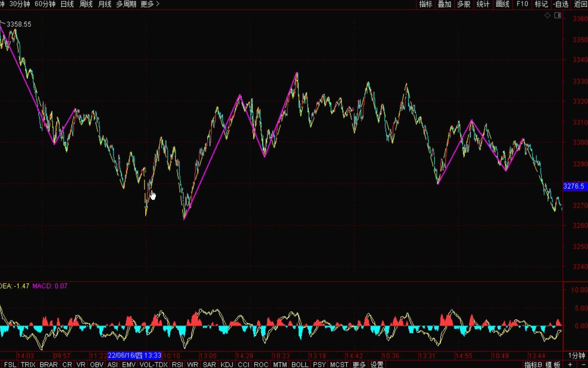Switch to 30分钟 period
The width and height of the screenshot is (588, 368).
(x=20, y=4)
